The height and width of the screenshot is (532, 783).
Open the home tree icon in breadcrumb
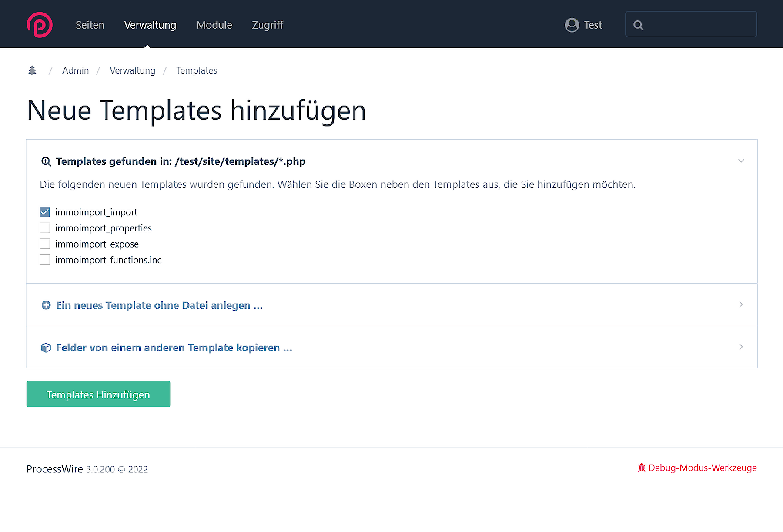click(x=32, y=70)
